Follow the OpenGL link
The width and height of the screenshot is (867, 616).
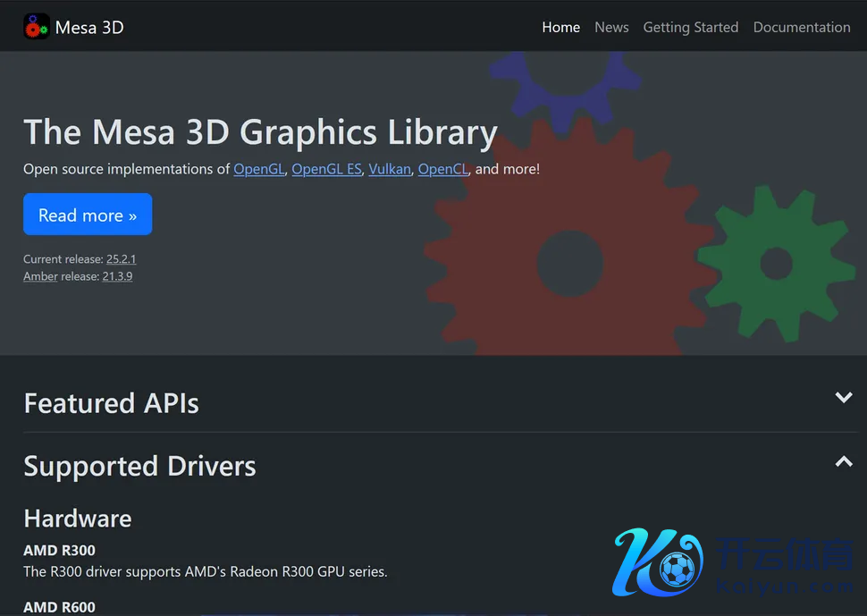coord(258,169)
